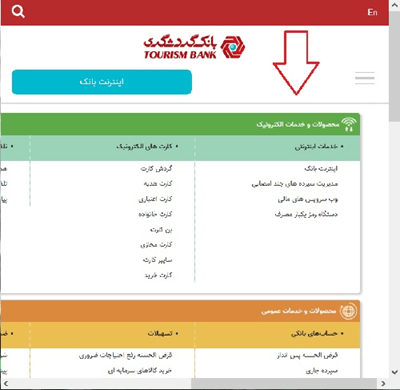400x390 pixels.
Task: Click the wifi icon in green header
Action: (x=349, y=124)
